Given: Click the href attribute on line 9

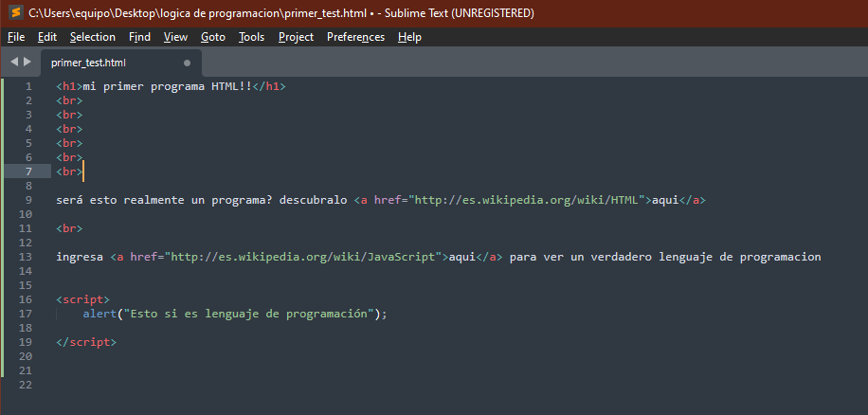Looking at the screenshot, I should coord(388,200).
